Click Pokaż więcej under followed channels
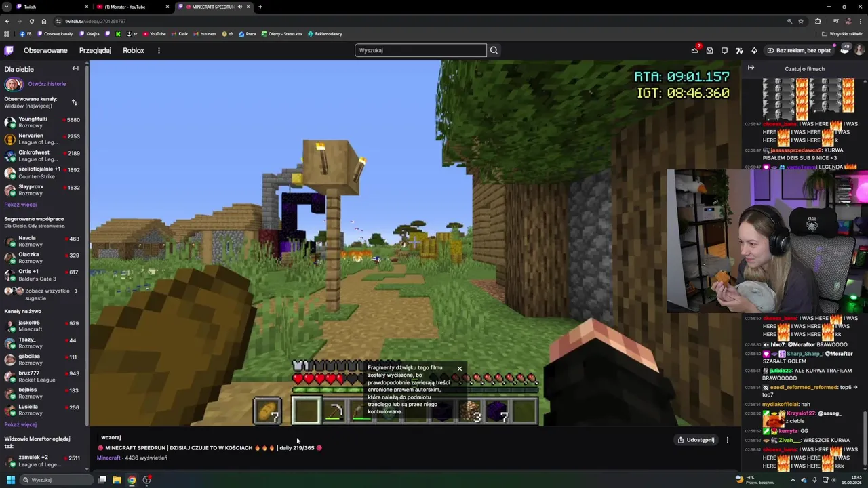The image size is (868, 488). coord(20,205)
